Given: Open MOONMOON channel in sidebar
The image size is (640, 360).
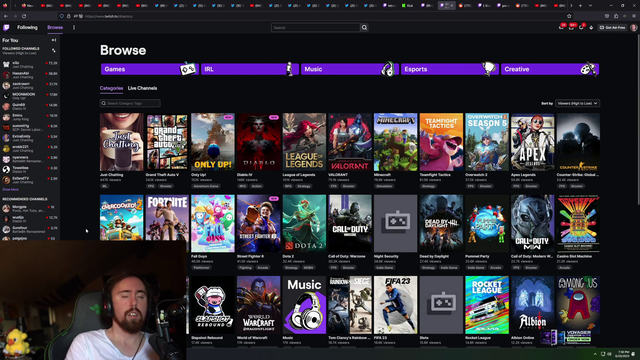Looking at the screenshot, I should pos(30,96).
